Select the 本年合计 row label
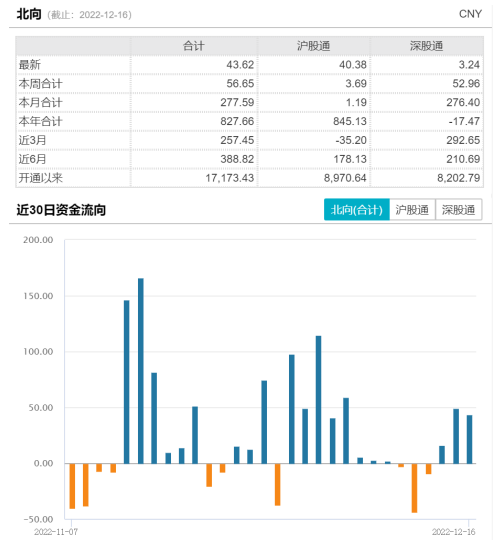500x540 pixels. click(x=41, y=121)
